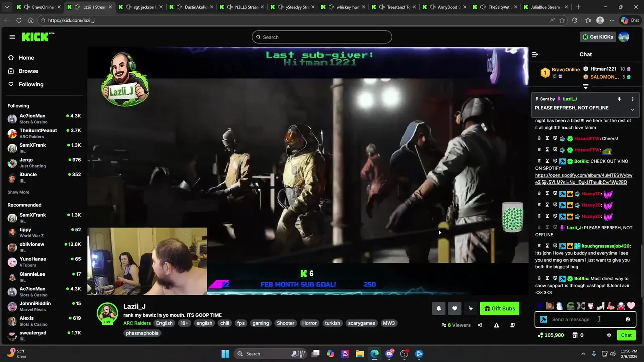
Task: Click the user icon beside the report triangle
Action: click(512, 325)
